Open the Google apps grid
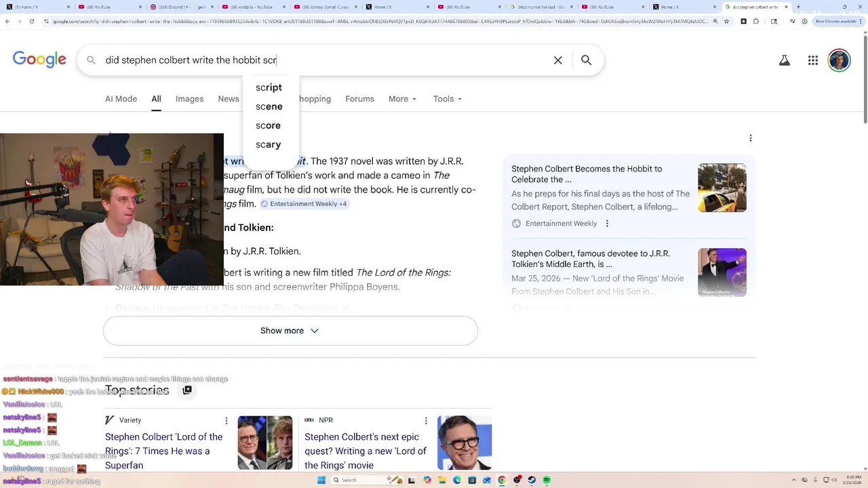This screenshot has height=488, width=868. pos(813,60)
